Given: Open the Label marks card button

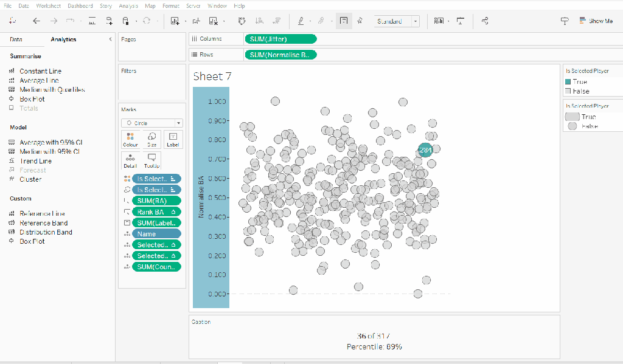Looking at the screenshot, I should 173,140.
